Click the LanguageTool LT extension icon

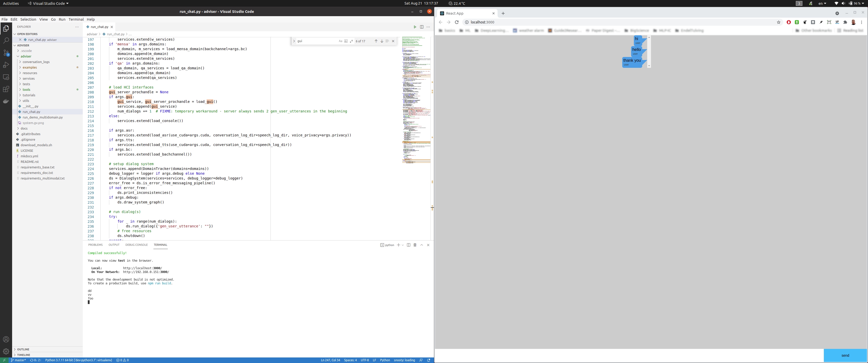coord(837,22)
